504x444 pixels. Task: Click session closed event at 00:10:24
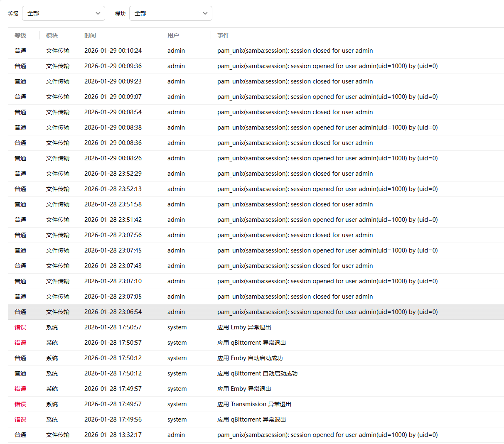coord(295,51)
